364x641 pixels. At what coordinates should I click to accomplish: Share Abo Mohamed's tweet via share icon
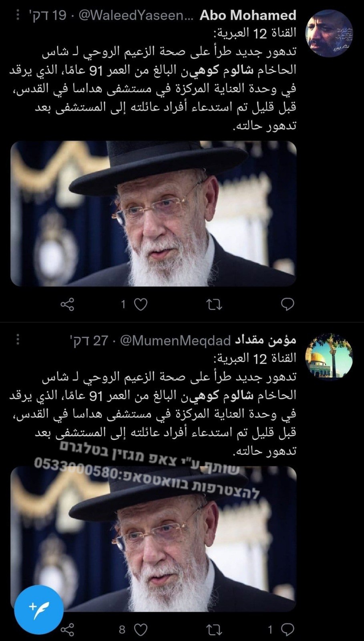(x=67, y=304)
